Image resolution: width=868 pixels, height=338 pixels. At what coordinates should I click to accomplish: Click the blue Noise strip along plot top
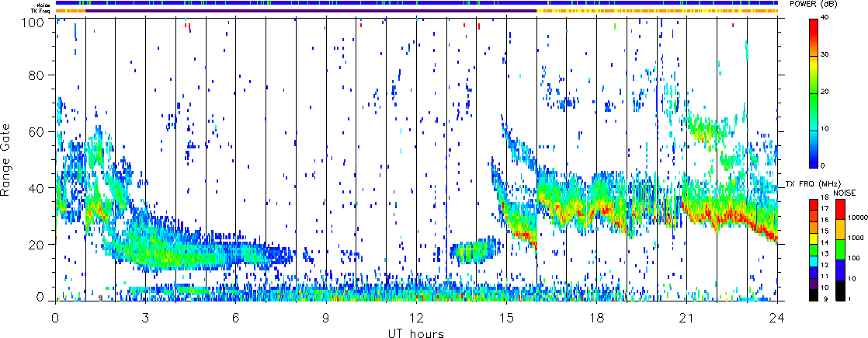(416, 4)
